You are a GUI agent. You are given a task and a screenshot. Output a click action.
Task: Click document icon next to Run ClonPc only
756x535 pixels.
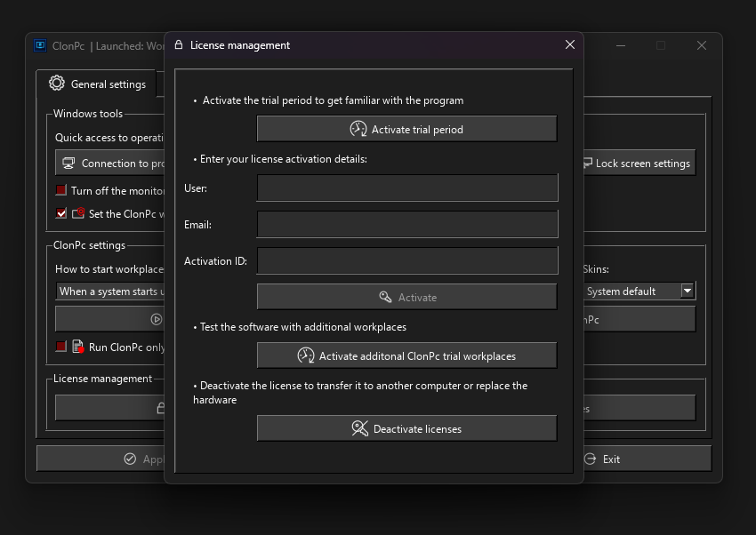tap(78, 347)
